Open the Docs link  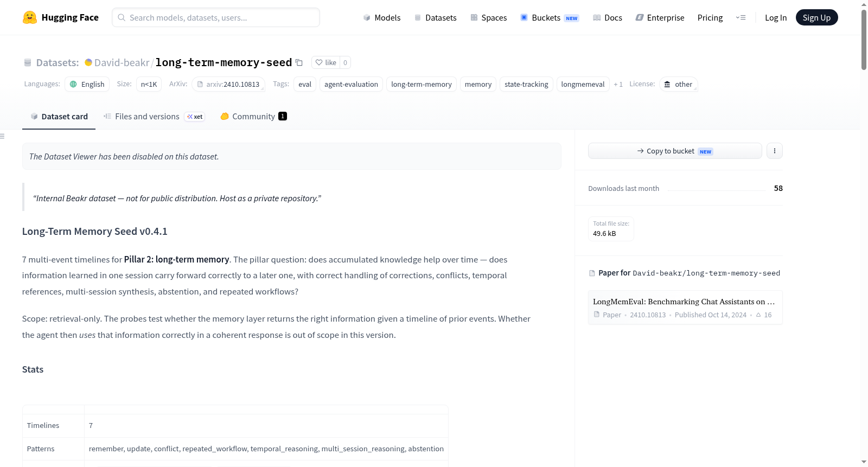click(608, 17)
